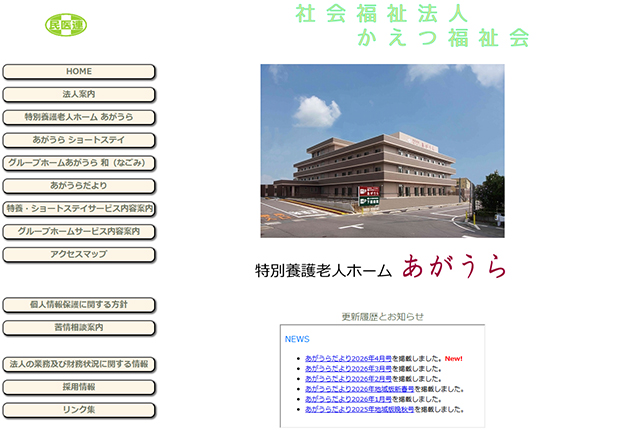Open the あがうらだより page
640x430 pixels.
[x=79, y=186]
